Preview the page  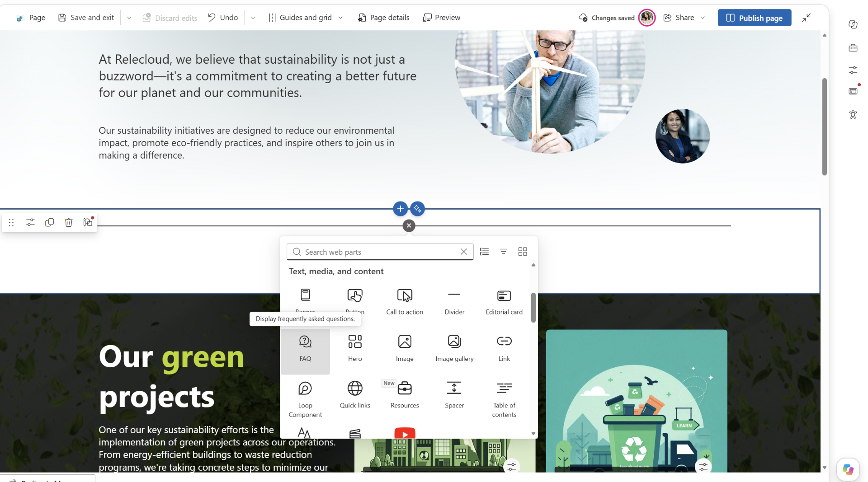[442, 18]
